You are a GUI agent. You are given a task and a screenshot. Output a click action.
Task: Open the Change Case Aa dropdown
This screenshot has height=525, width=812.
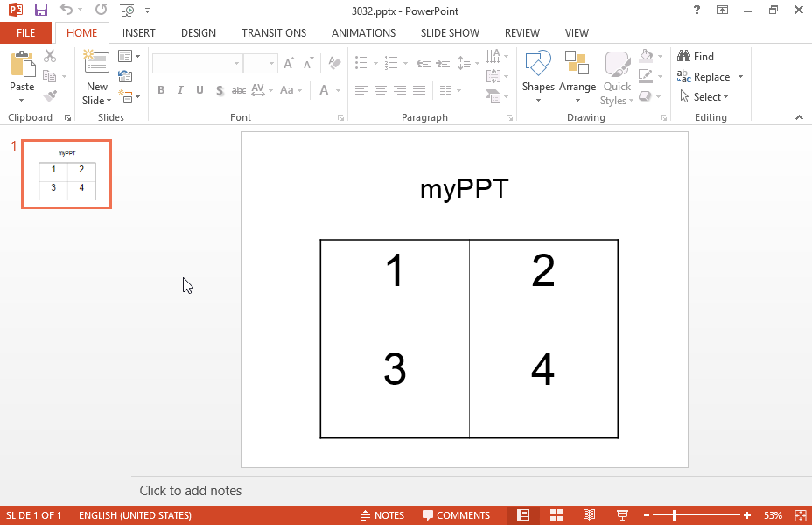[x=290, y=90]
